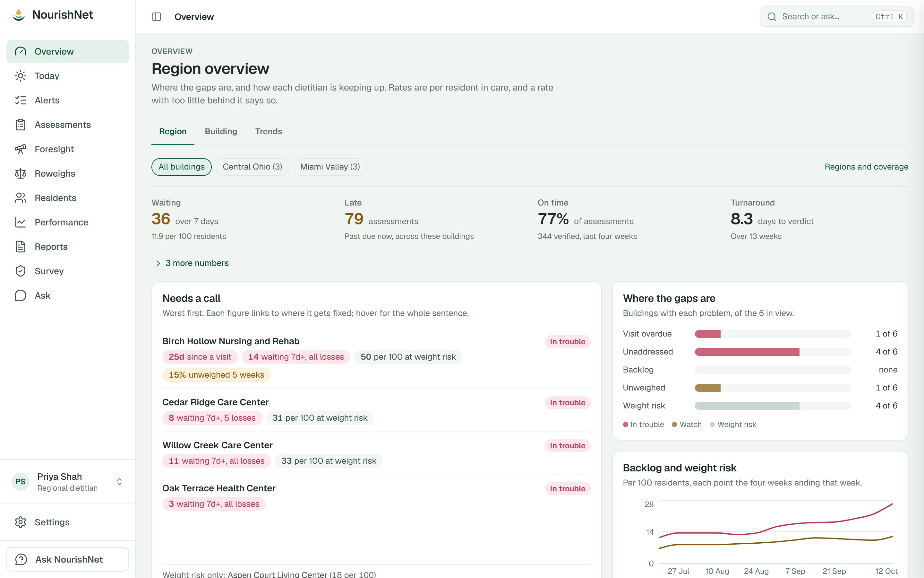Open Settings gear icon
Viewport: 924px width, 578px height.
tap(21, 522)
